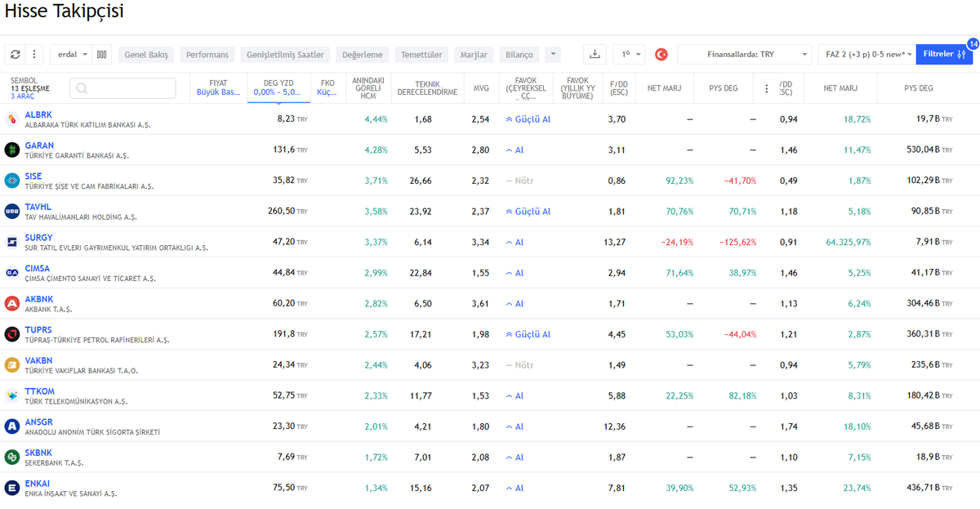
Task: Switch to Temettüler tab
Action: click(421, 55)
